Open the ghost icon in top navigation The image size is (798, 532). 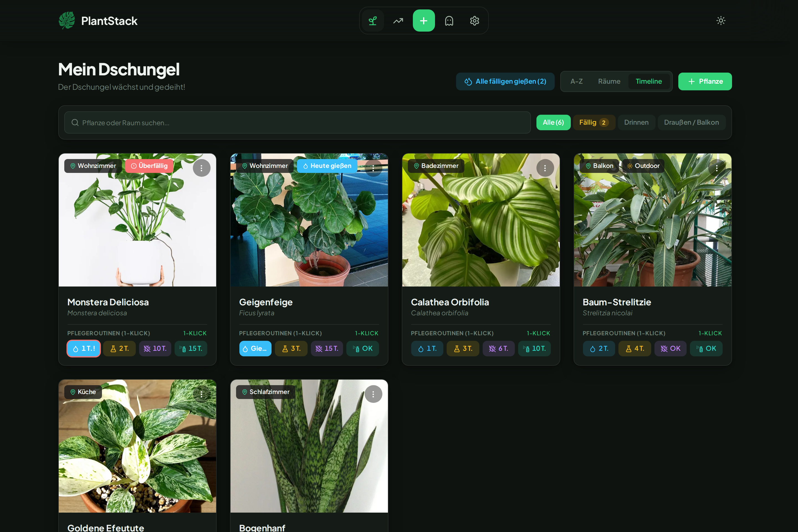449,21
